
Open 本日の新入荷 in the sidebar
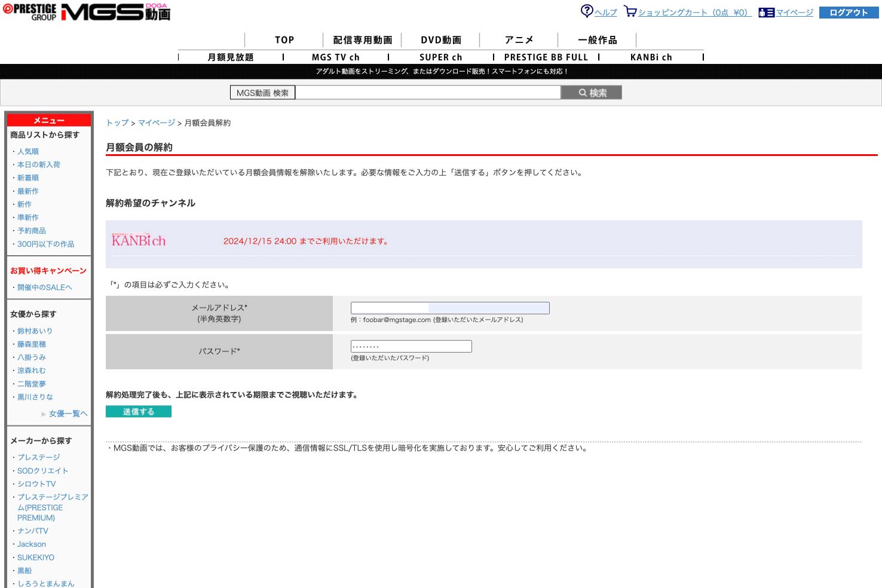pyautogui.click(x=39, y=165)
